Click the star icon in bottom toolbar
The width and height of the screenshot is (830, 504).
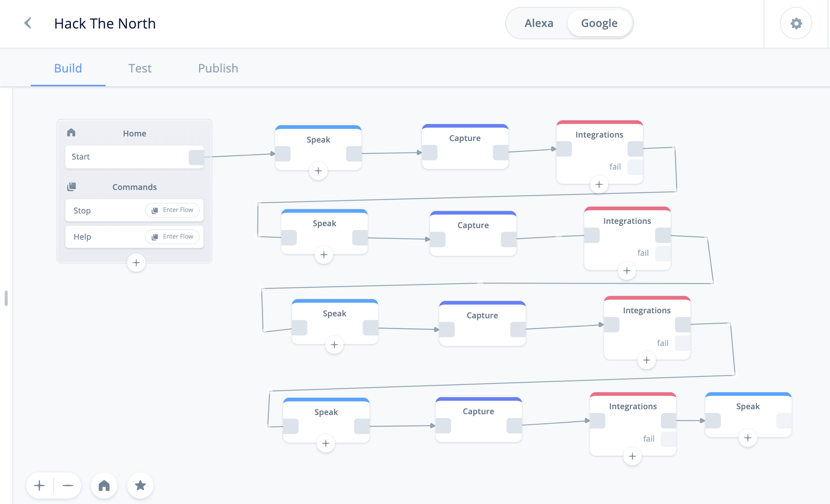pos(140,486)
